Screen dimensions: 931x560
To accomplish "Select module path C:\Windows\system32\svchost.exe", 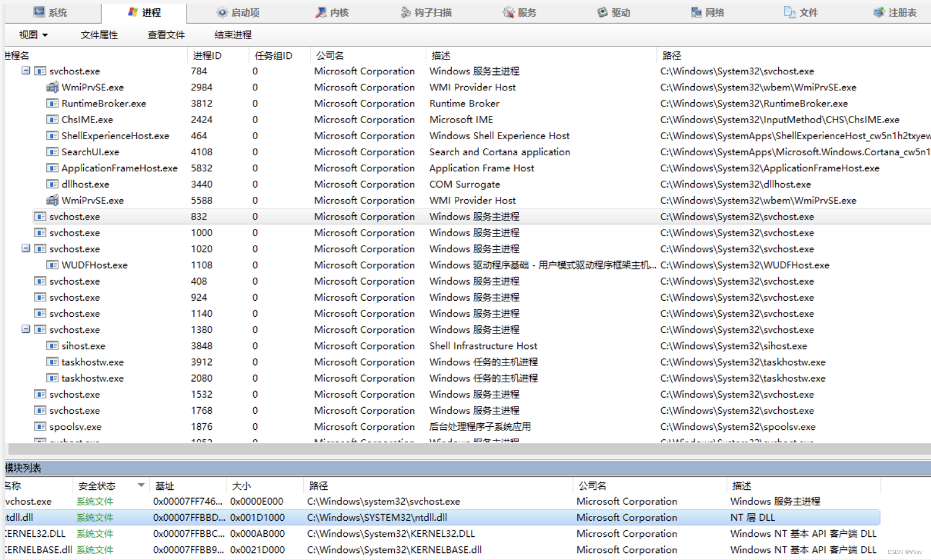I will click(x=383, y=501).
